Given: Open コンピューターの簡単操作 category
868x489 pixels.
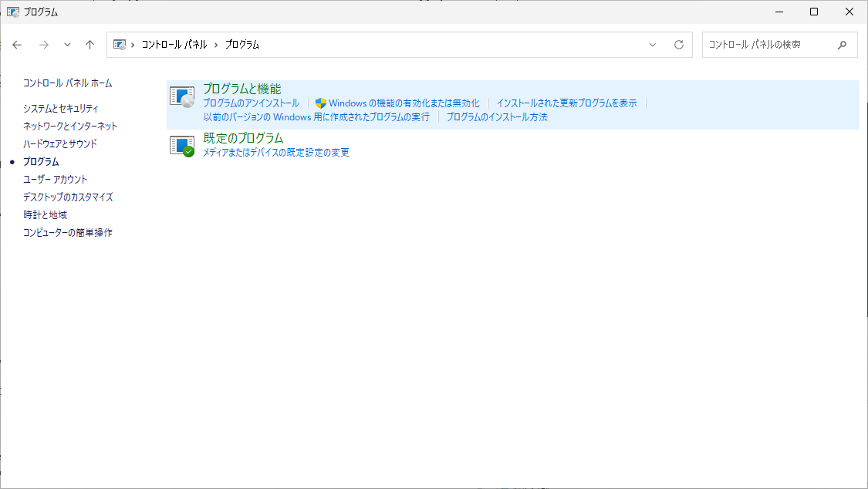Looking at the screenshot, I should point(68,232).
